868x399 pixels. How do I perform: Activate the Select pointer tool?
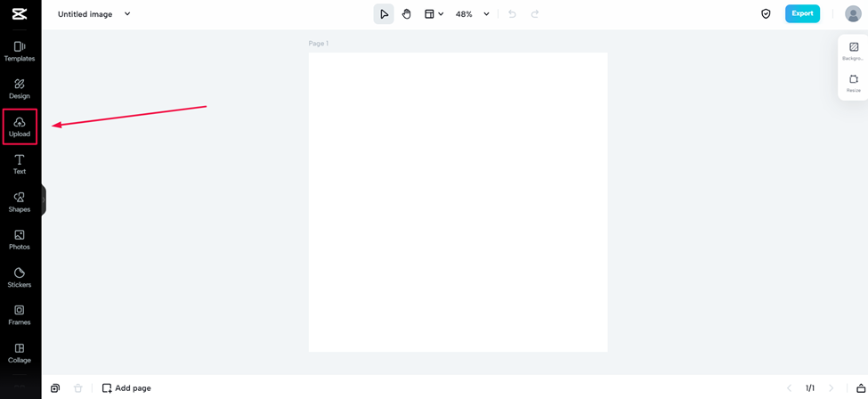pyautogui.click(x=384, y=14)
